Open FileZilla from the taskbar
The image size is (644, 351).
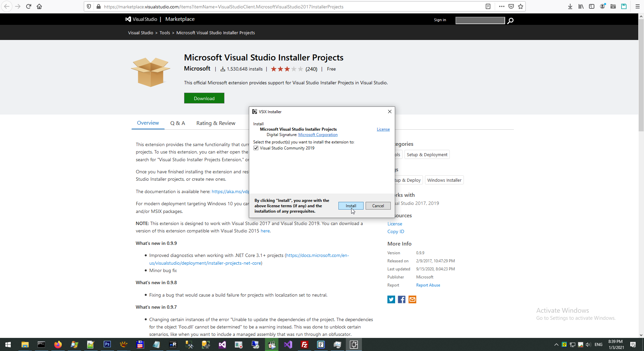[x=304, y=345]
